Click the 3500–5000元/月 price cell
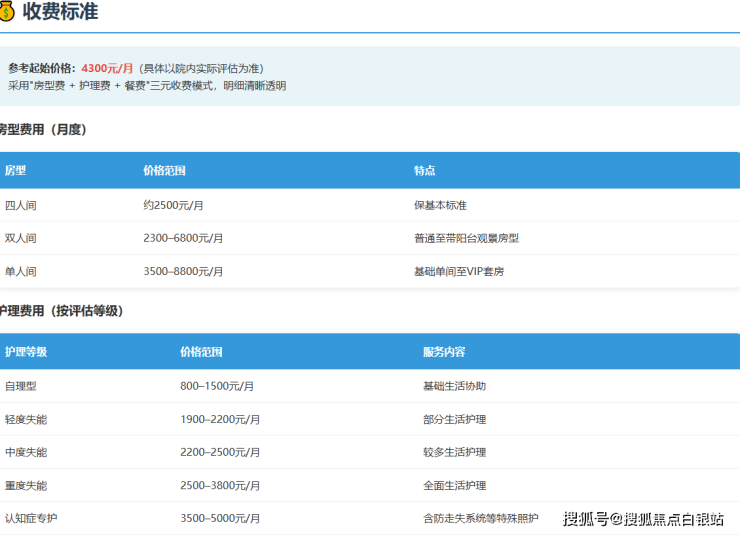The height and width of the screenshot is (535, 740). 220,518
